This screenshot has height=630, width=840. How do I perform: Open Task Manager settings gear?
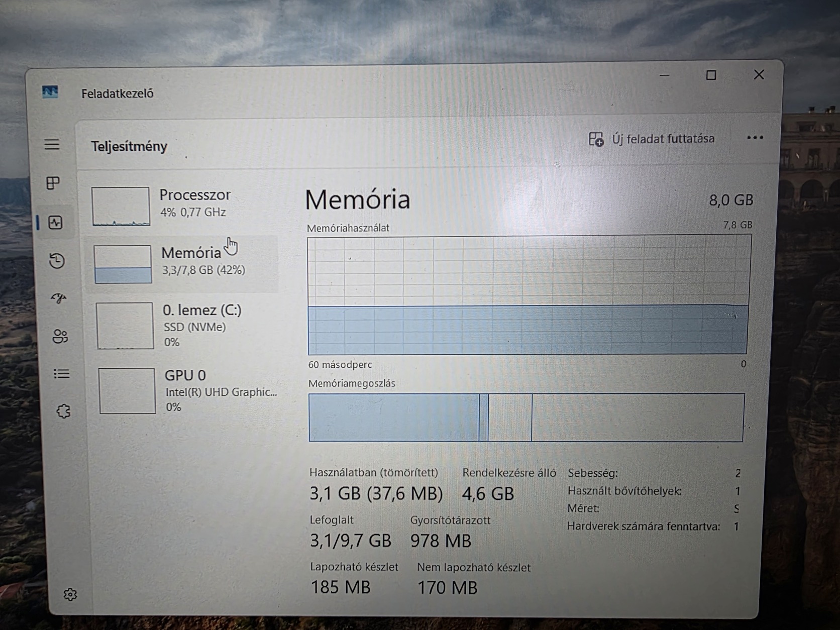70,595
